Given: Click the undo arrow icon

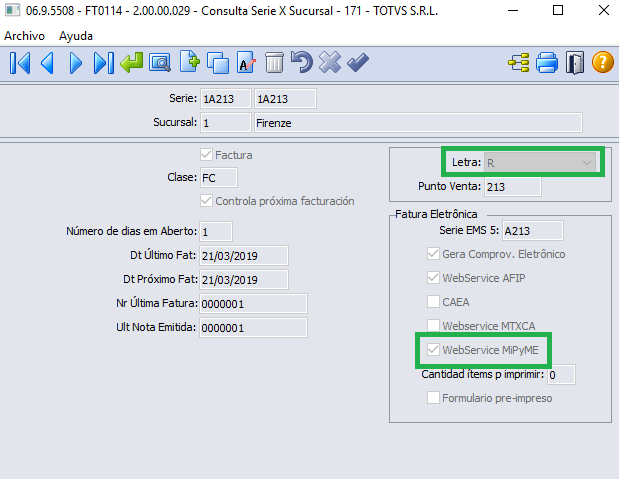Looking at the screenshot, I should (x=302, y=62).
